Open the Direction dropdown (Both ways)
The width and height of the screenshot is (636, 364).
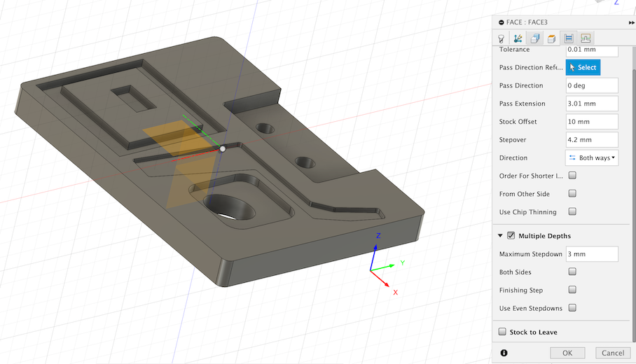[x=592, y=157]
